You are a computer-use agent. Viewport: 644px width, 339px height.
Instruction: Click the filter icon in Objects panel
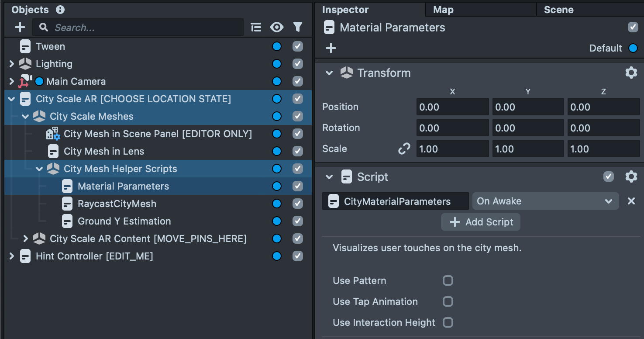pyautogui.click(x=298, y=27)
